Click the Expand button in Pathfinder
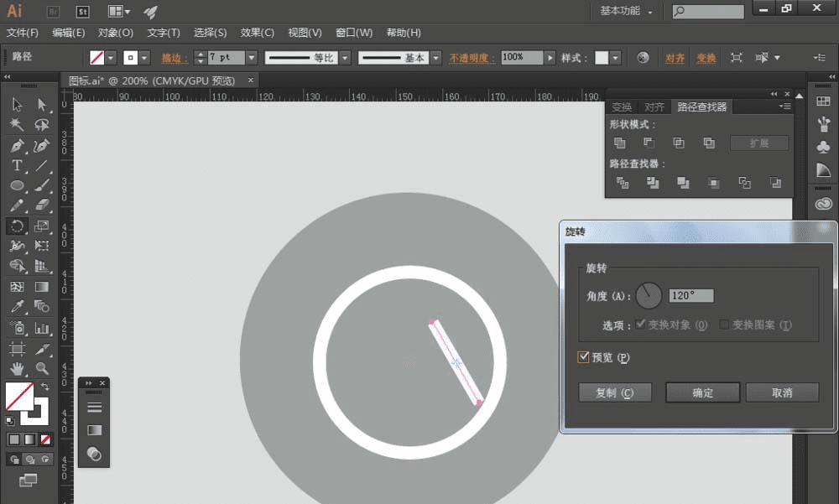839x504 pixels. [759, 143]
